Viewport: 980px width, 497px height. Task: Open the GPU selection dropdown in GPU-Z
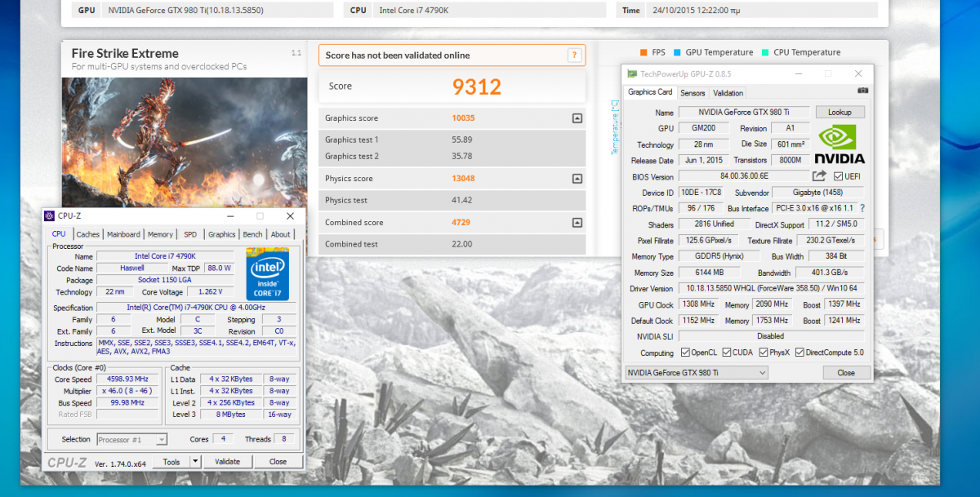697,372
